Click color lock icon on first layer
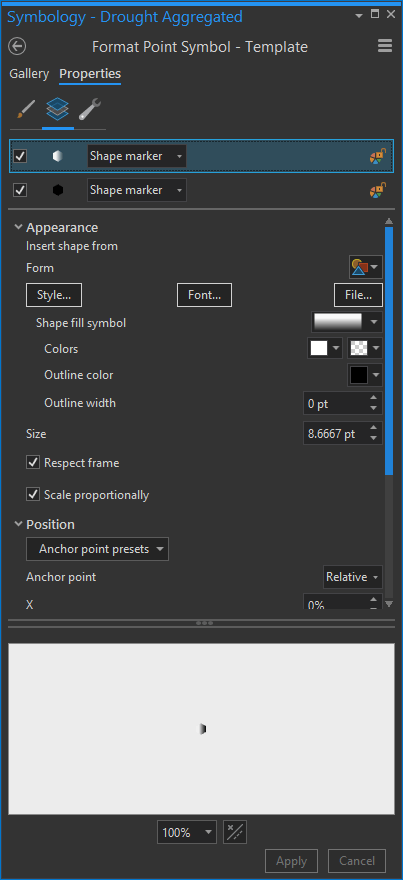 click(x=378, y=156)
